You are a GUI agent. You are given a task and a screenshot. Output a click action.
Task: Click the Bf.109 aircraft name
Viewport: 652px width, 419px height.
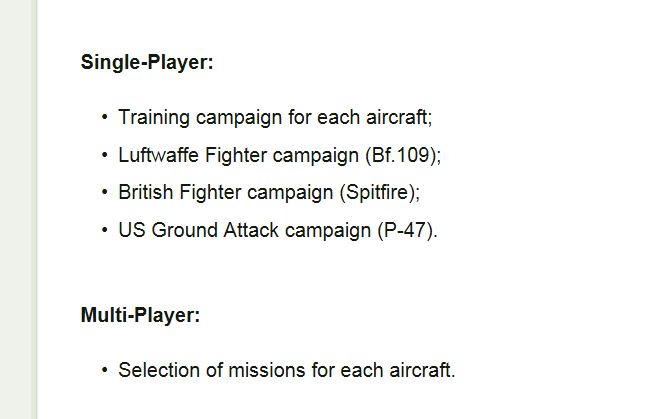[x=401, y=155]
